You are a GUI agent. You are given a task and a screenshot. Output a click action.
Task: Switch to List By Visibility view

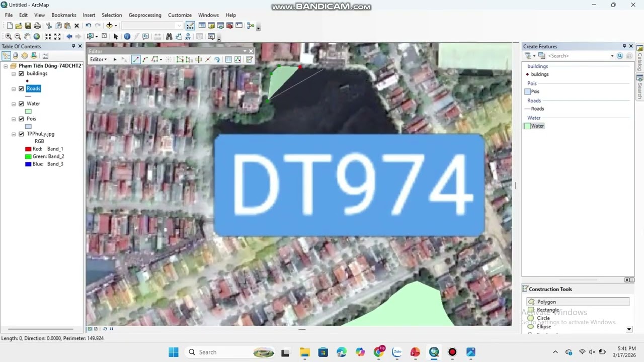click(x=24, y=56)
